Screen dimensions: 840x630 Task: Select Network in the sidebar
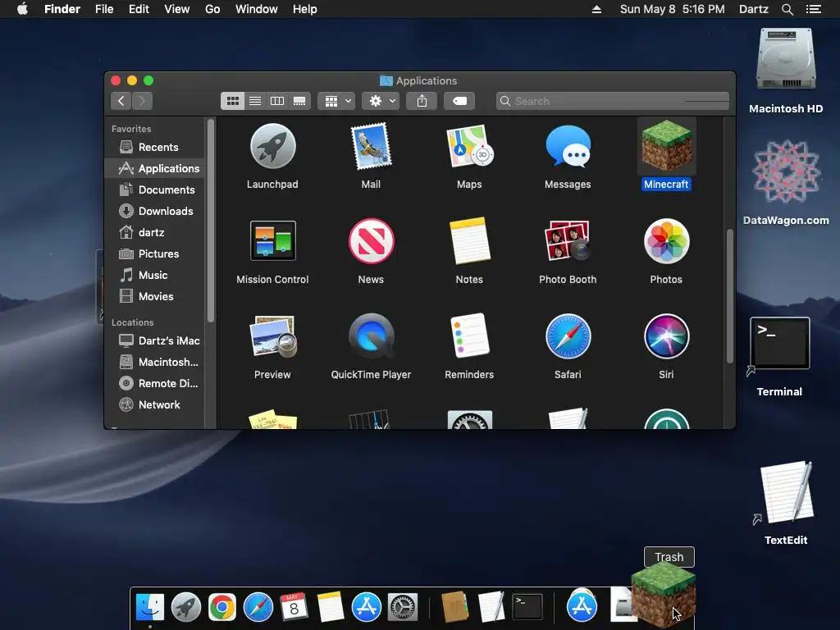coord(155,405)
